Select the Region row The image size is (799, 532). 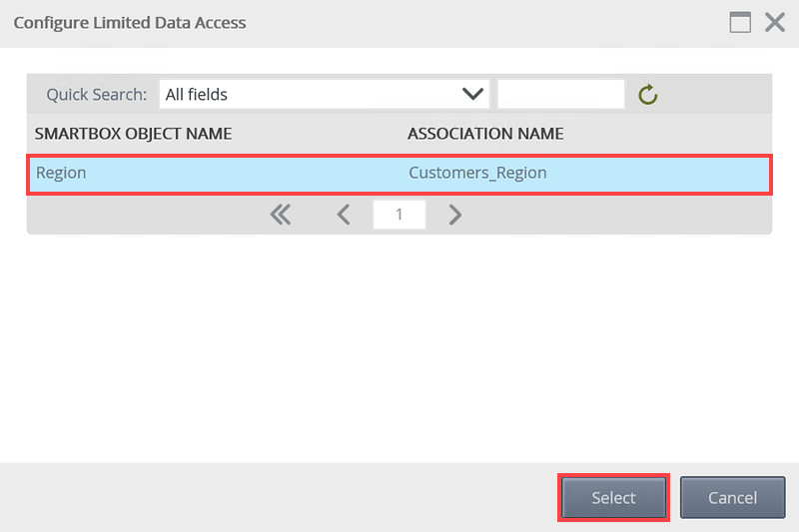62,173
